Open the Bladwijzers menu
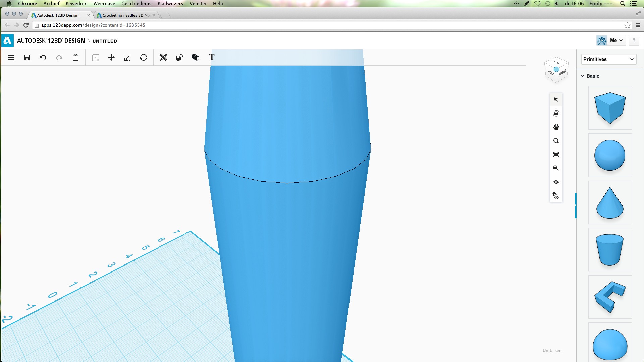The width and height of the screenshot is (644, 362). [170, 4]
